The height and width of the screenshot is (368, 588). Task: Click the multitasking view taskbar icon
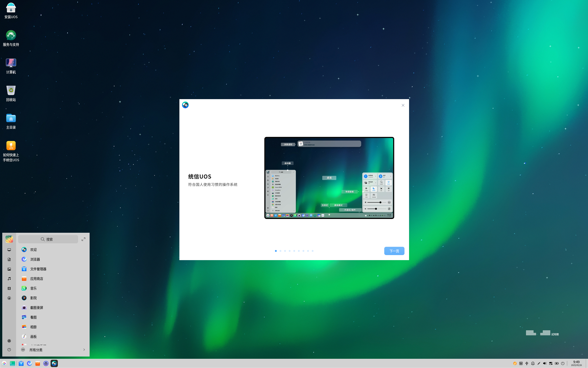pos(12,363)
